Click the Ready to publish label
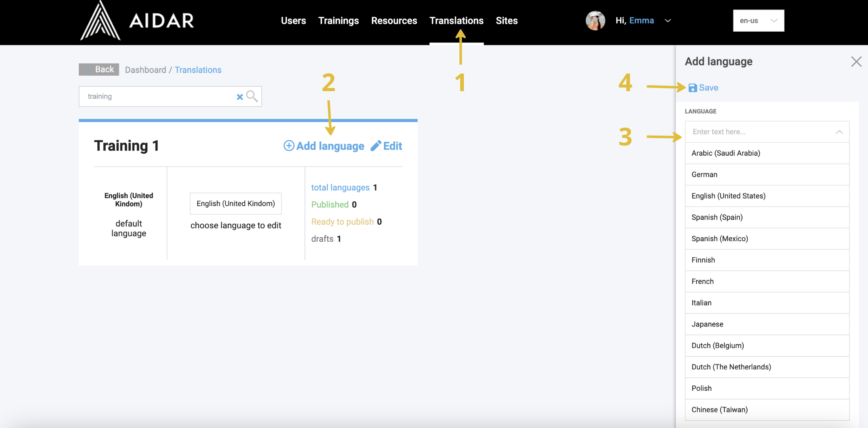Image resolution: width=868 pixels, height=428 pixels. click(343, 222)
